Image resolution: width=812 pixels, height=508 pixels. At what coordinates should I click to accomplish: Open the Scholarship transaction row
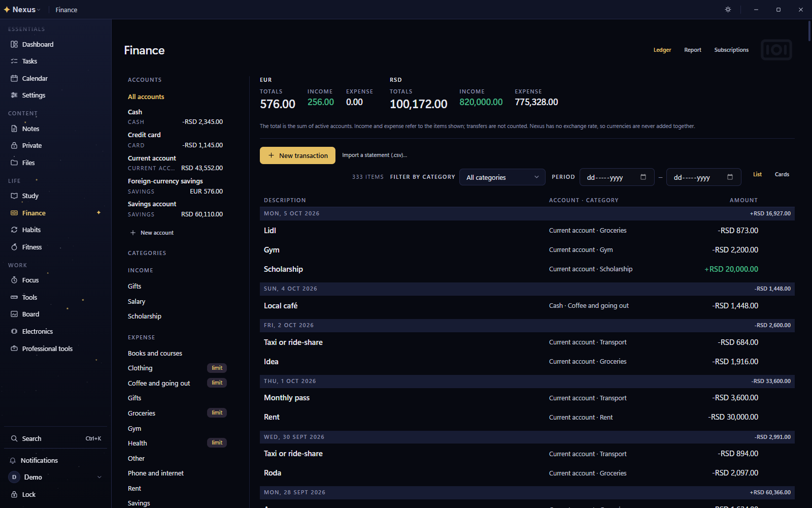(527, 269)
